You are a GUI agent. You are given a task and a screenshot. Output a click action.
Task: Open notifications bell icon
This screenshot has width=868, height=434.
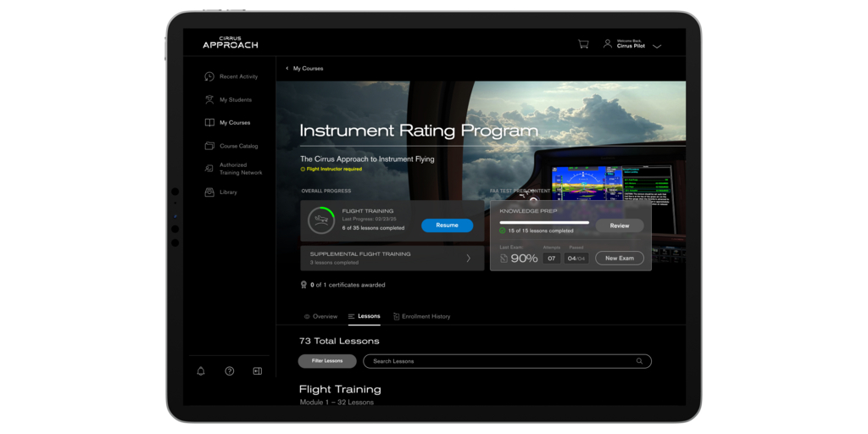201,371
